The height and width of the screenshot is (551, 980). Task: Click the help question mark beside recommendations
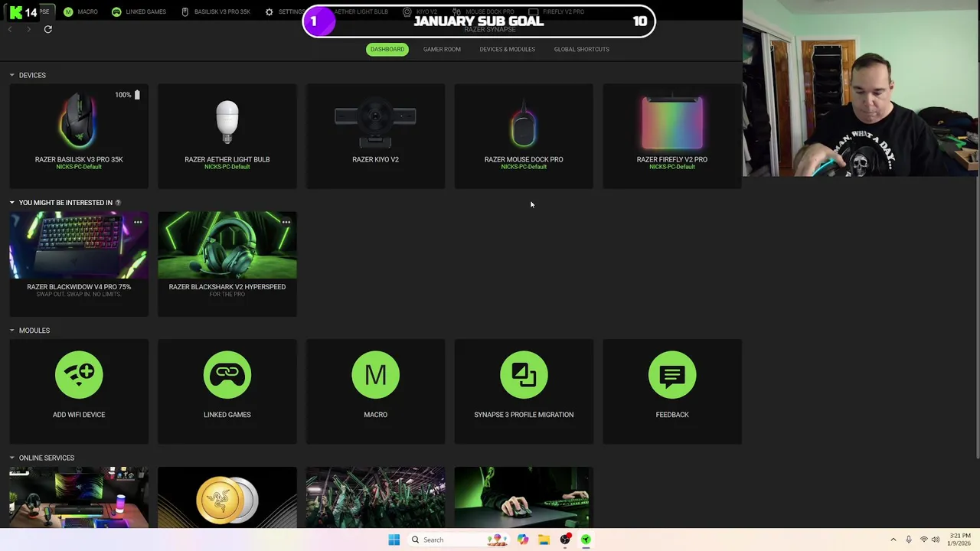tap(118, 203)
